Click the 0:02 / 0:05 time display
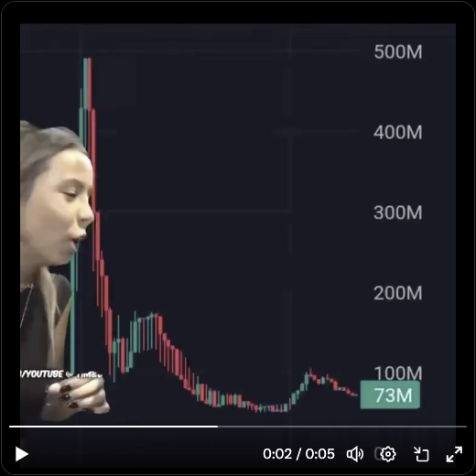Screen dimensions: 476x476 coord(298,454)
